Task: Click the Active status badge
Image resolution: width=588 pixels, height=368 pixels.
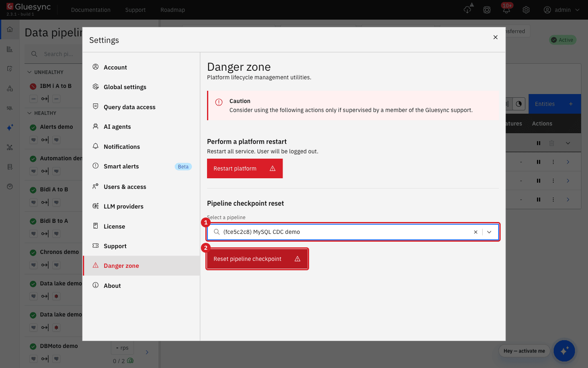Action: [x=562, y=40]
